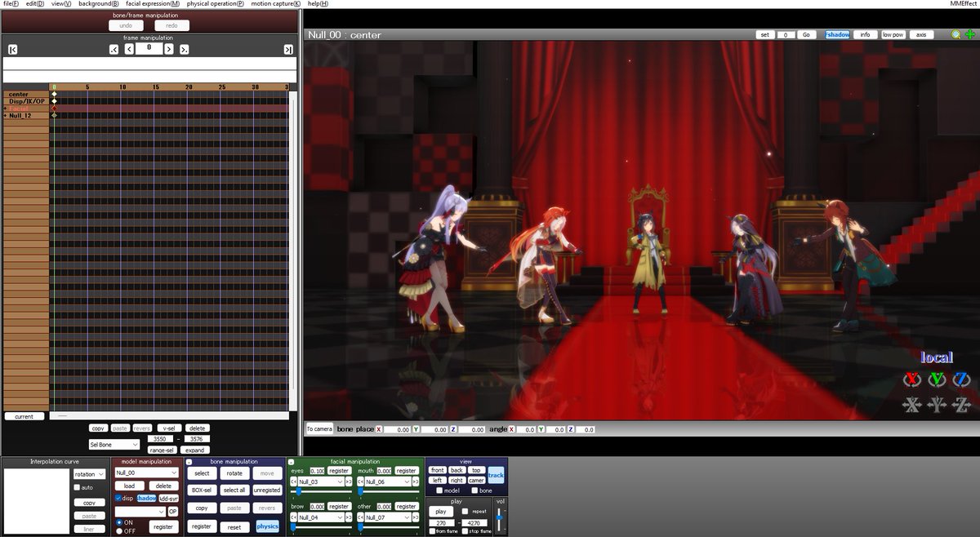Click the Y rotation axis icon
This screenshot has width=980, height=537.
[936, 379]
